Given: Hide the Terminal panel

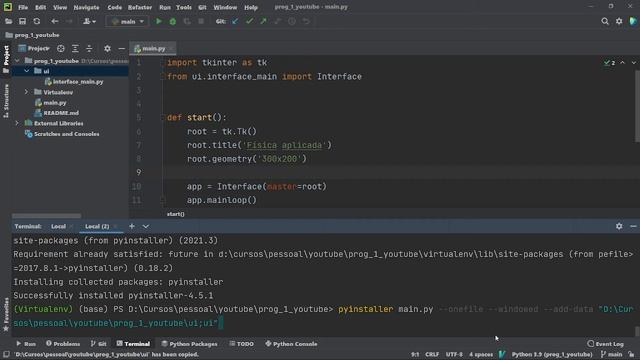Looking at the screenshot, I should (633, 226).
